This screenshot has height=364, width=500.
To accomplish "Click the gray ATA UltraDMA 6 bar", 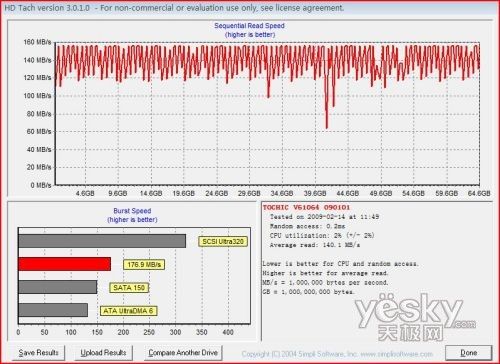I will tap(53, 310).
